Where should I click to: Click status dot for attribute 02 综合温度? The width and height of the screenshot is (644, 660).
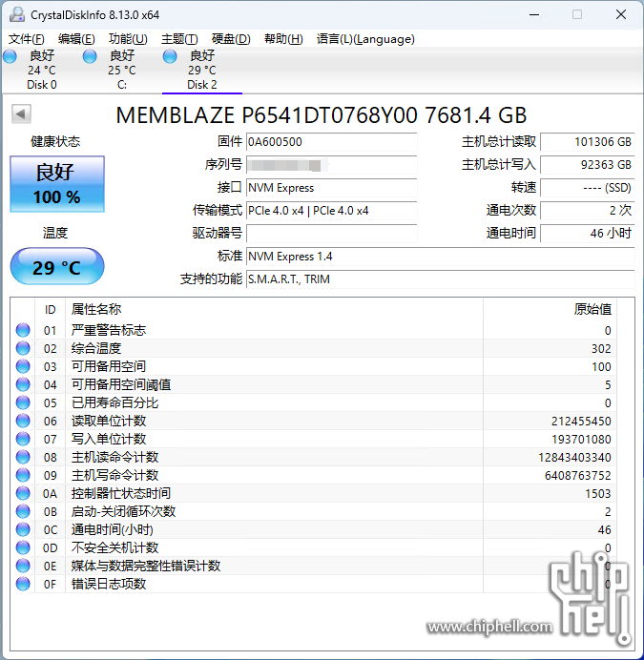[23, 348]
